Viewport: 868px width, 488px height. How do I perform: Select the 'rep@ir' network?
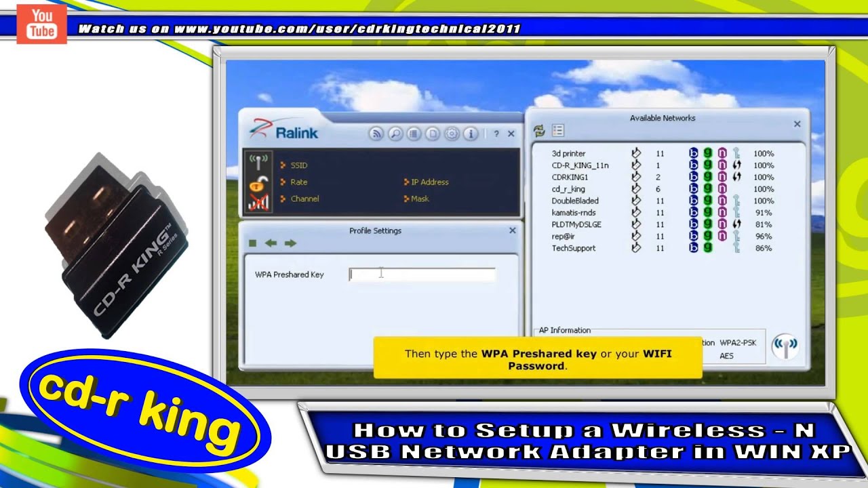563,237
